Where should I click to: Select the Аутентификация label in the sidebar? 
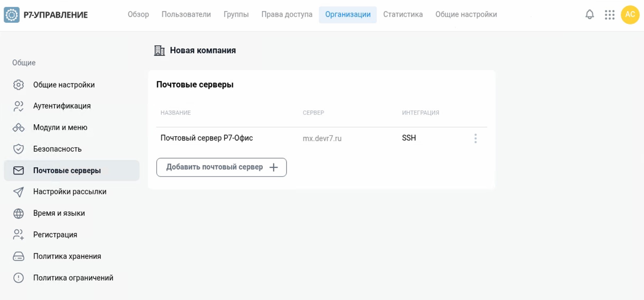pyautogui.click(x=62, y=106)
